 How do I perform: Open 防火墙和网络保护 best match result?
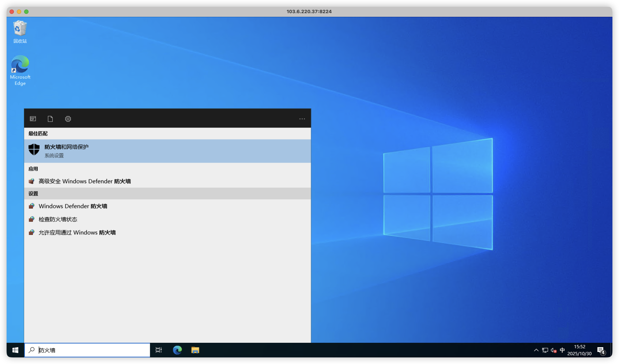click(x=167, y=151)
